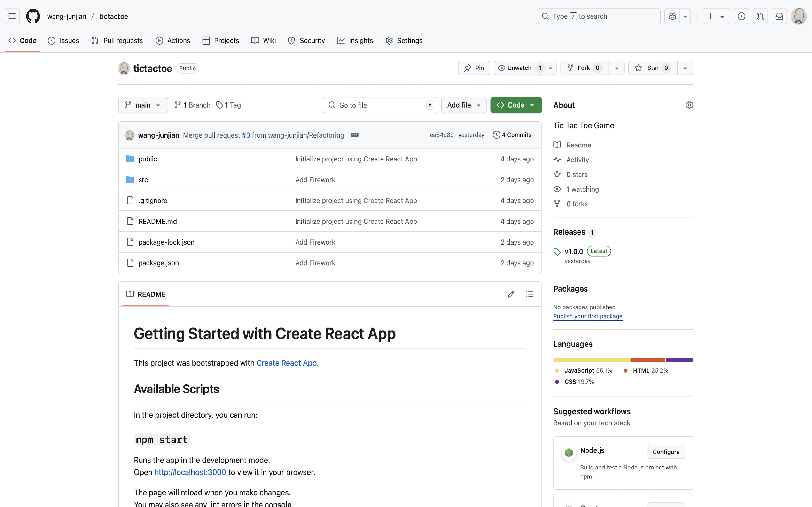This screenshot has width=812, height=507.
Task: Click the Node.js Configure button
Action: (666, 452)
